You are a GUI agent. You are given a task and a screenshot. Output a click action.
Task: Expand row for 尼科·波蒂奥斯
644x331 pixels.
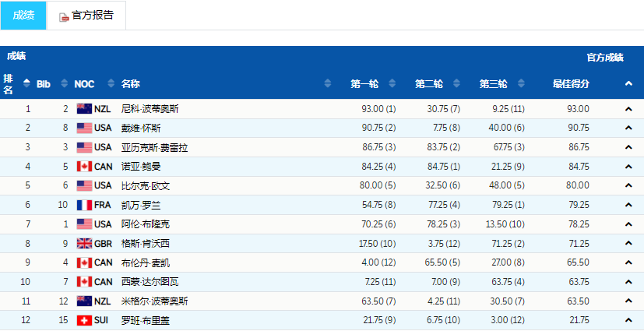pyautogui.click(x=628, y=109)
